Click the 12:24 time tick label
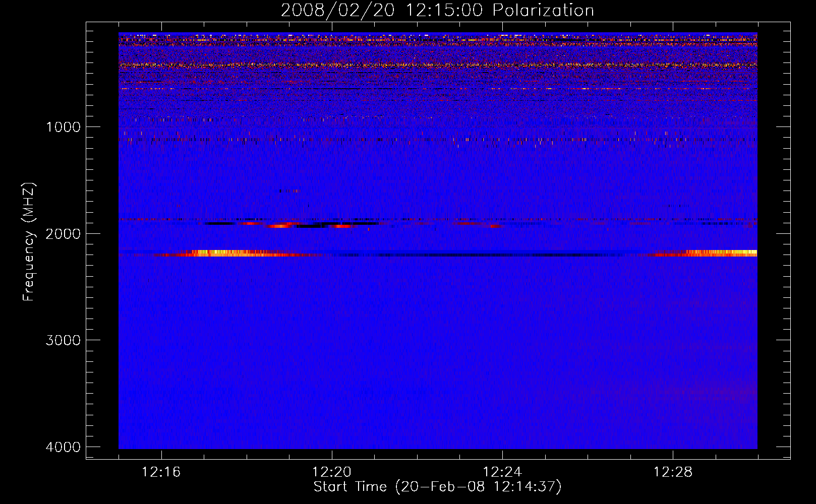This screenshot has height=504, width=816. pos(502,472)
